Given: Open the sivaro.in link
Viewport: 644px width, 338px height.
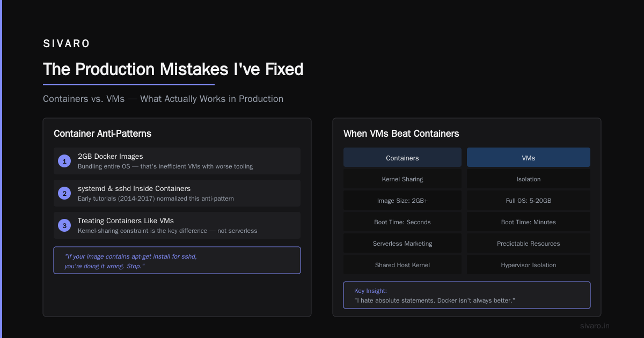Looking at the screenshot, I should point(595,326).
